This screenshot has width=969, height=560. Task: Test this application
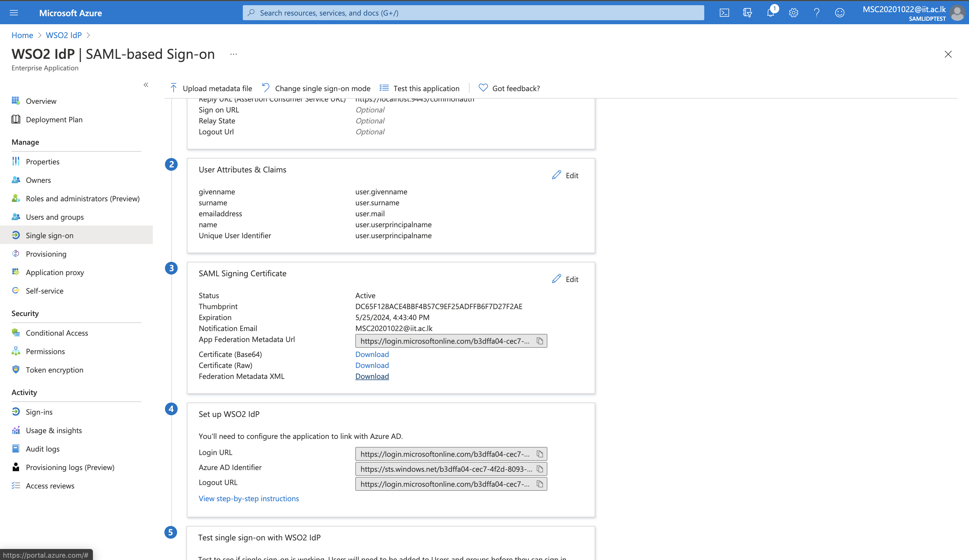[x=420, y=89]
